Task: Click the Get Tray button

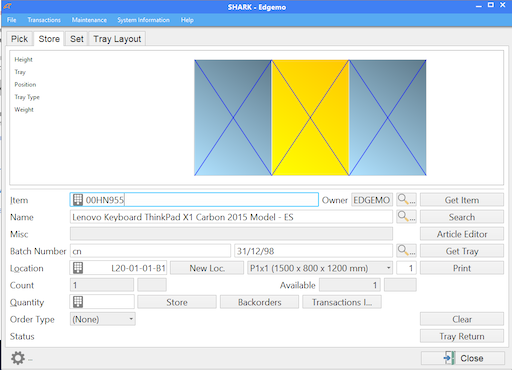Action: [462, 251]
